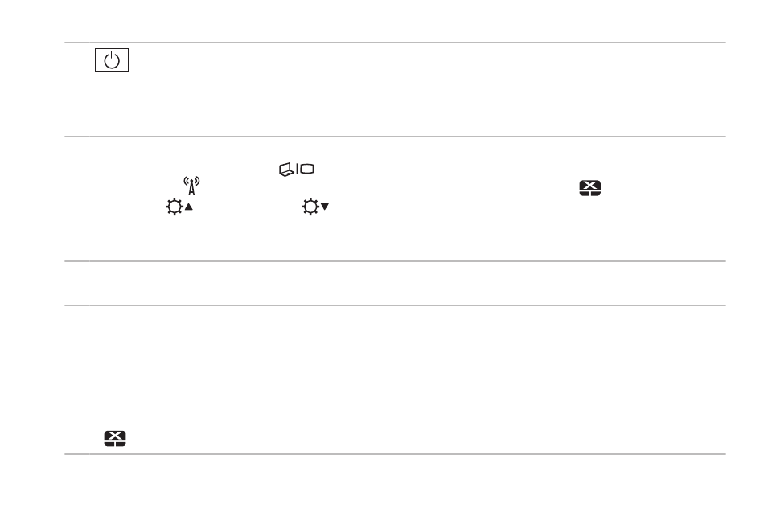This screenshot has width=764, height=532.
Task: Click the X mark in the lower touchpad icon
Action: (115, 436)
